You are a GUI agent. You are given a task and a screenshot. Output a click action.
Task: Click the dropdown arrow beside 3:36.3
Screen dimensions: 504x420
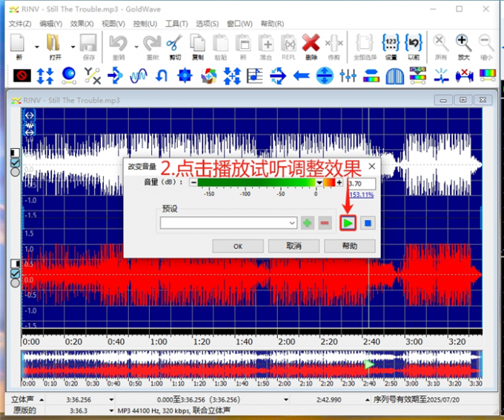click(111, 410)
